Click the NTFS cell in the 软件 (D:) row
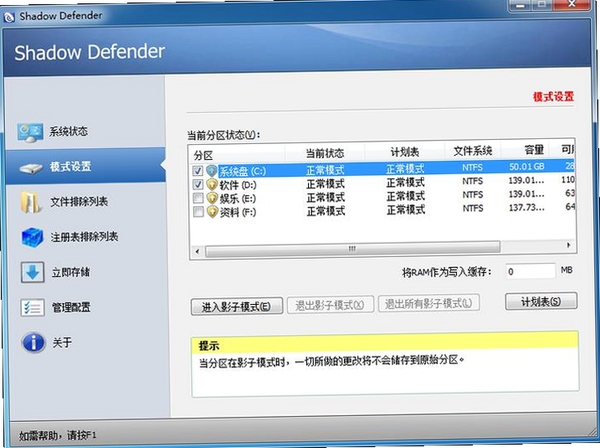Viewport: 600px width, 448px height. coord(473,181)
